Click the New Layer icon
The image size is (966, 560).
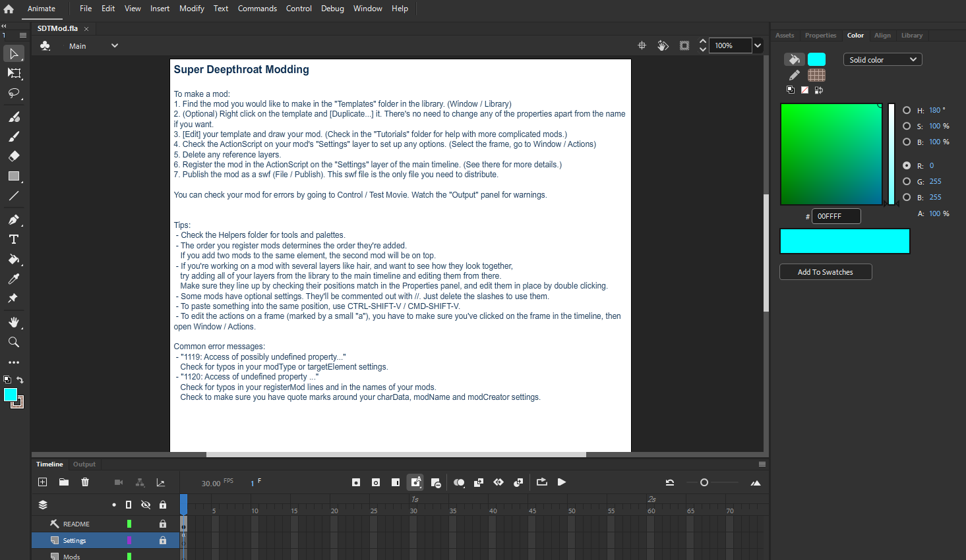click(43, 482)
